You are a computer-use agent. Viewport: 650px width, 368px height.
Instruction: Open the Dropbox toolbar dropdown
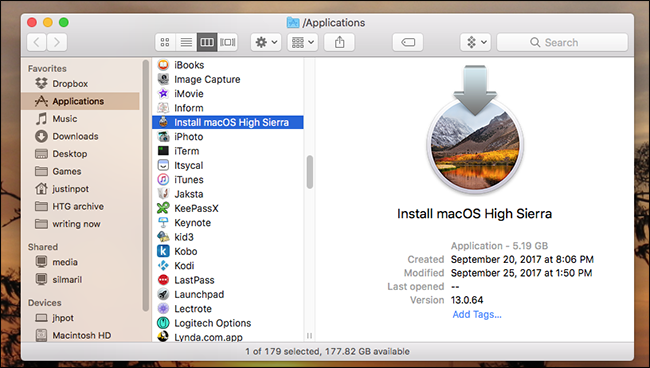476,42
